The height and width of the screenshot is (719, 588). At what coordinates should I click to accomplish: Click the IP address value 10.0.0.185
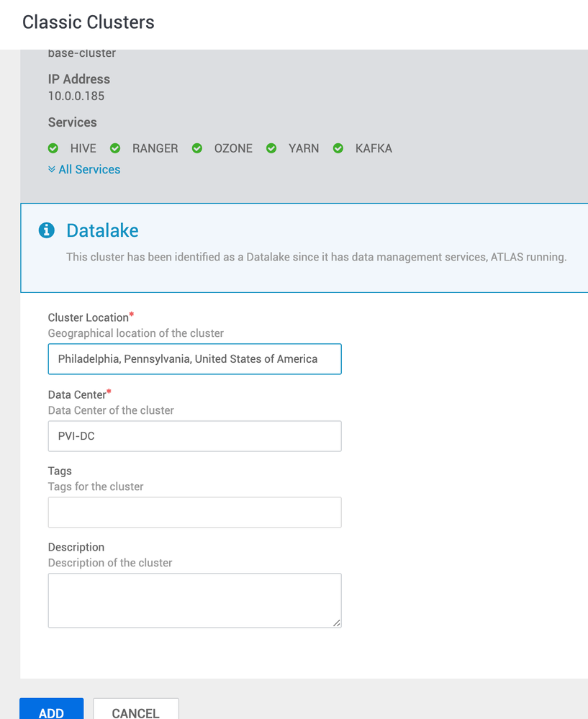click(76, 95)
